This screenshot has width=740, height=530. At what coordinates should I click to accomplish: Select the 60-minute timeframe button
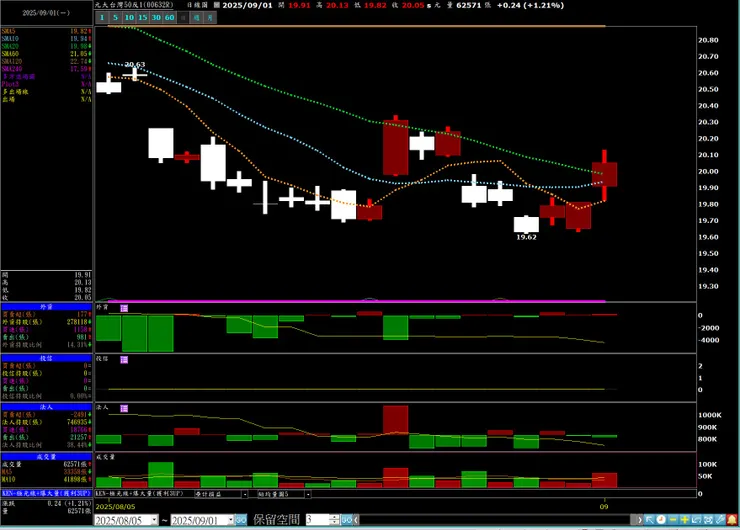click(x=170, y=17)
